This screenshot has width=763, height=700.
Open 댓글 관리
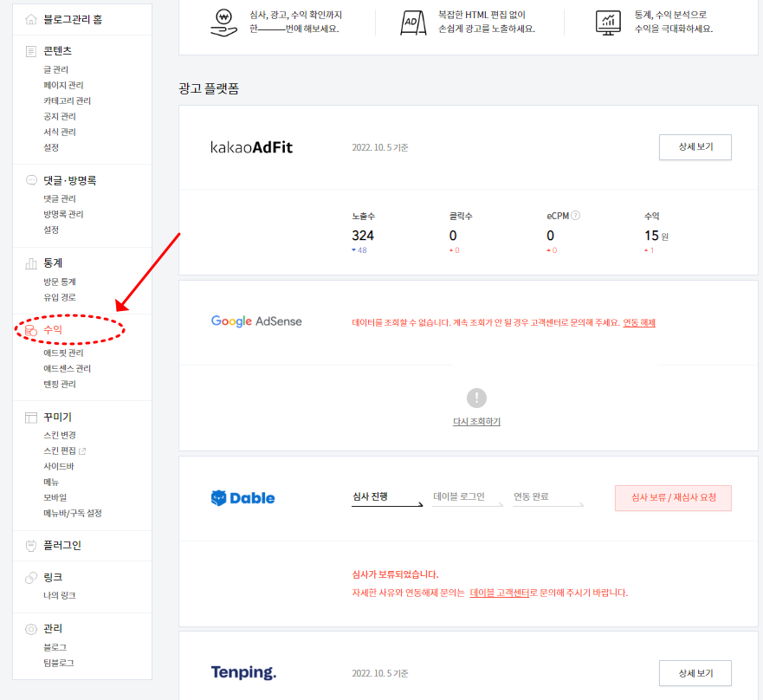pyautogui.click(x=60, y=198)
